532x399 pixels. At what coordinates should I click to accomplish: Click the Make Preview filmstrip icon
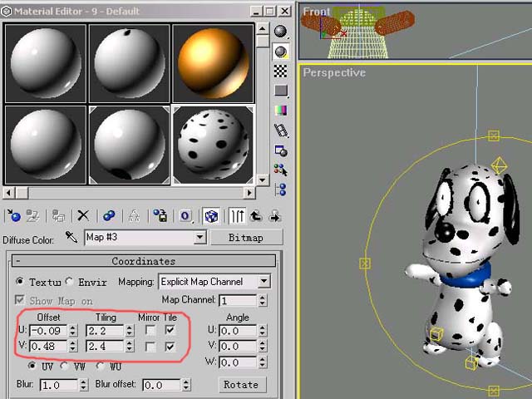(281, 130)
